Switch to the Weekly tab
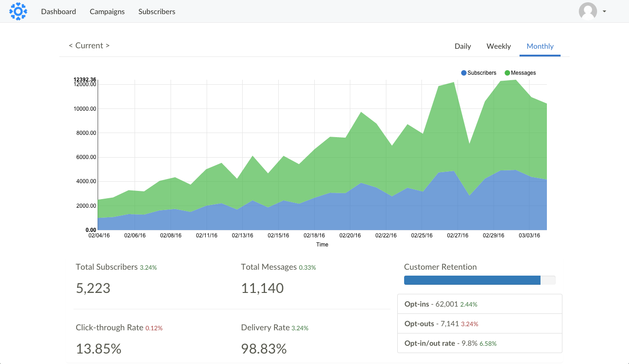 point(499,46)
